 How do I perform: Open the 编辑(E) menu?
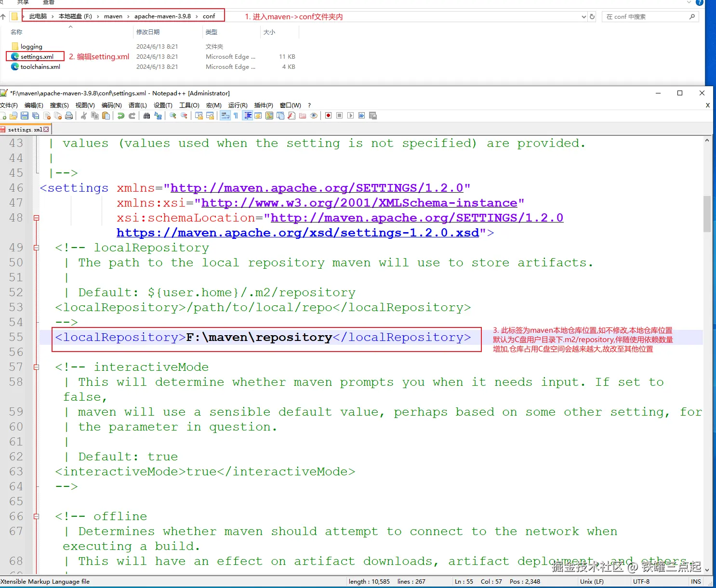(x=34, y=105)
